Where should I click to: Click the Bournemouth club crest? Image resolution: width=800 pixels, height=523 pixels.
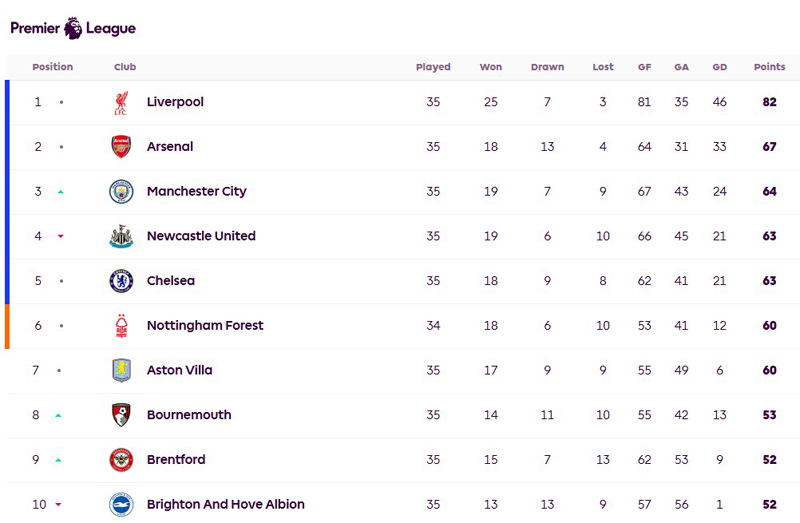[121, 415]
